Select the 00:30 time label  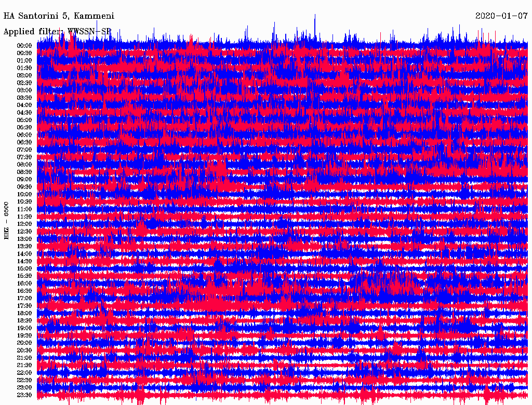tap(24, 53)
